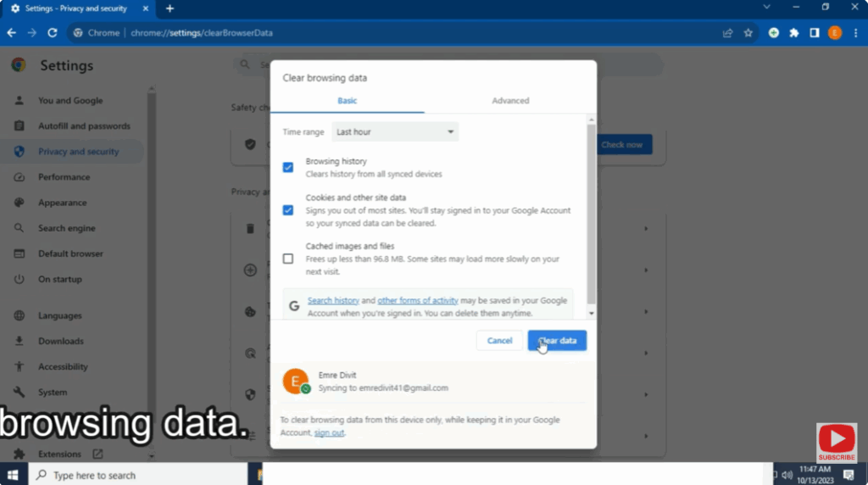
Task: Open the volume icon in system tray
Action: (x=787, y=475)
